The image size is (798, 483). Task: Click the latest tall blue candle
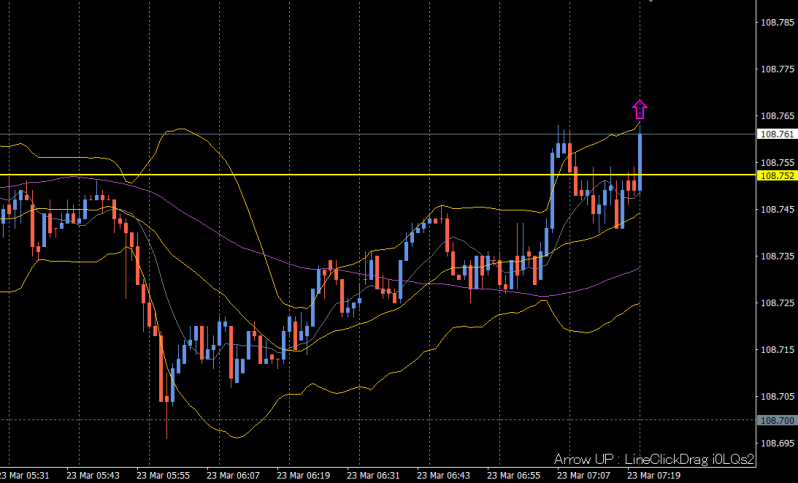click(x=639, y=160)
